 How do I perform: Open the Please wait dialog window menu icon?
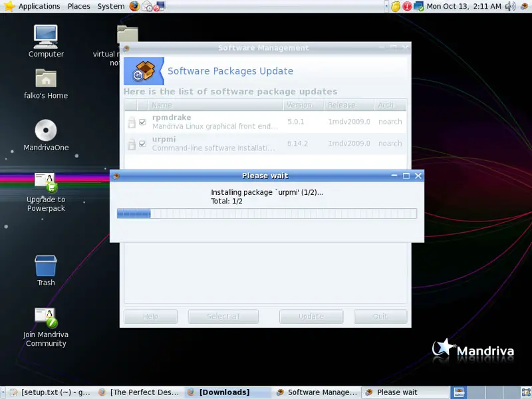click(116, 176)
